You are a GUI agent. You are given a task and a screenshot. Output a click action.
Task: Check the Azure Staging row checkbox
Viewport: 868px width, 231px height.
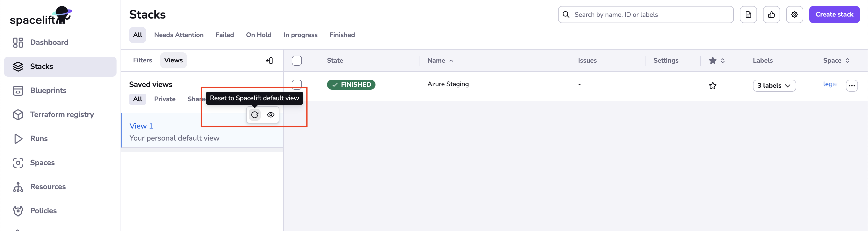pos(297,84)
